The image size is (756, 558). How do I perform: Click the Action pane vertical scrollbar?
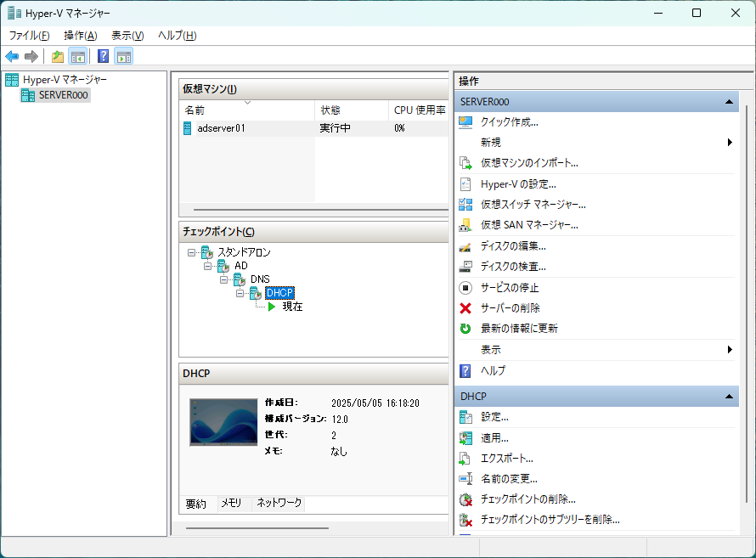pyautogui.click(x=747, y=303)
